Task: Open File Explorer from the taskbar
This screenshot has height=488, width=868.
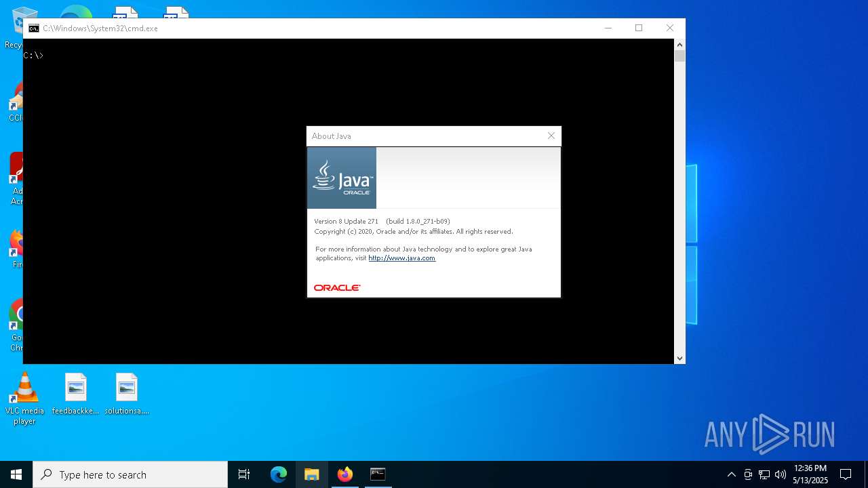Action: 312,474
